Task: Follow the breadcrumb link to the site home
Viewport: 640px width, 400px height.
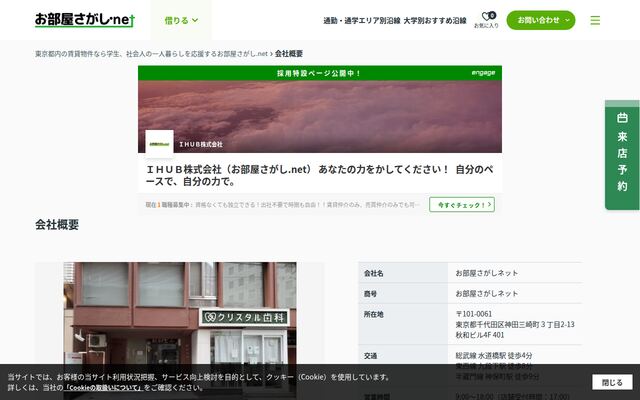Action: coord(151,53)
